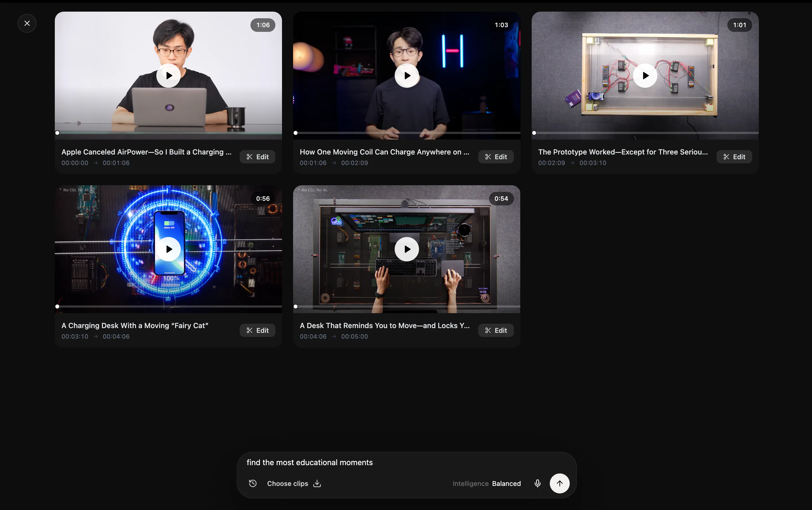
Task: Click the progress handle on the Desk Reminds clip
Action: [296, 306]
